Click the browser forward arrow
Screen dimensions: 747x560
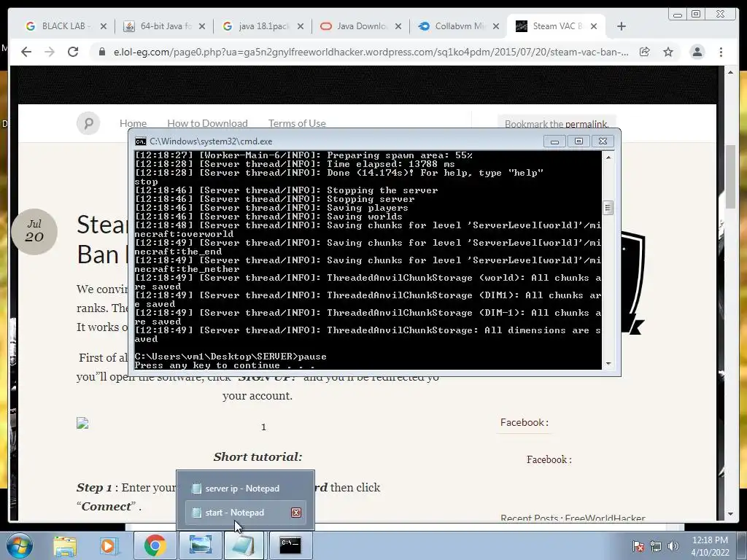(x=50, y=52)
